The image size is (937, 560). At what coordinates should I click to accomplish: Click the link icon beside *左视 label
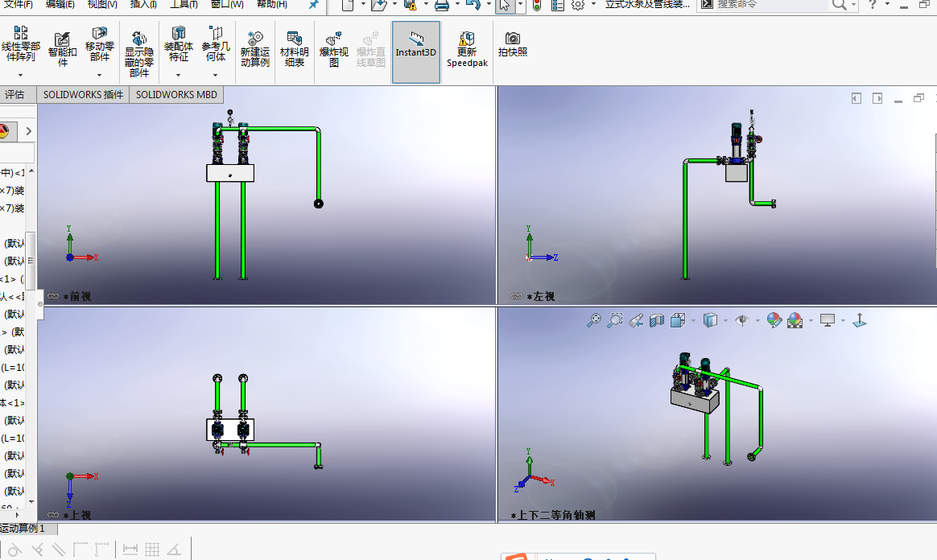tap(517, 296)
